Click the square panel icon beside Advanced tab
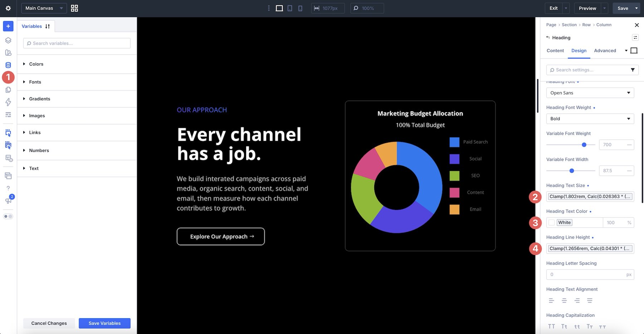Image resolution: width=644 pixels, height=334 pixels. point(634,50)
